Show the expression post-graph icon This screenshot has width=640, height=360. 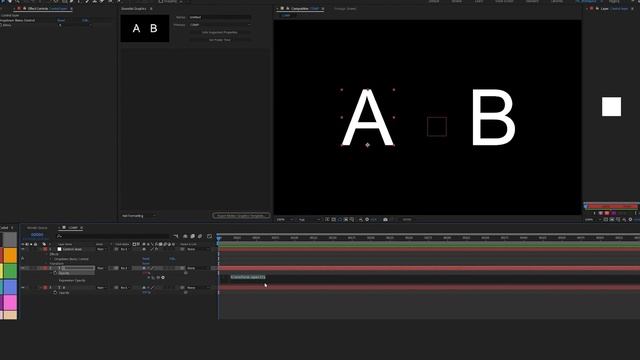[153, 278]
